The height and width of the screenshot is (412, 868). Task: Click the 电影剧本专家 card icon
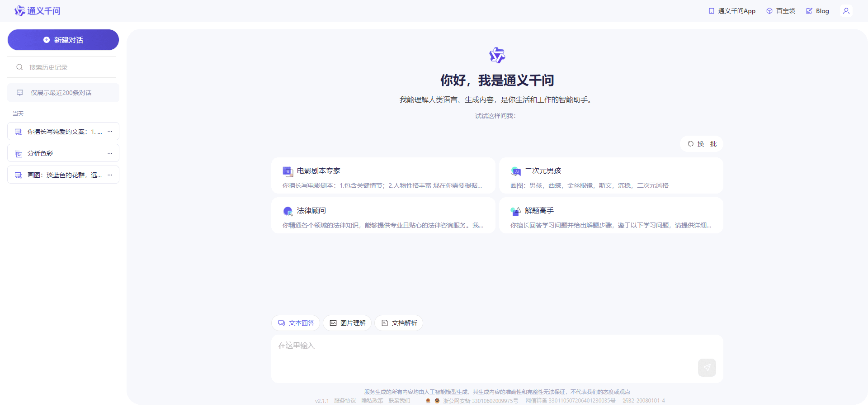click(288, 171)
